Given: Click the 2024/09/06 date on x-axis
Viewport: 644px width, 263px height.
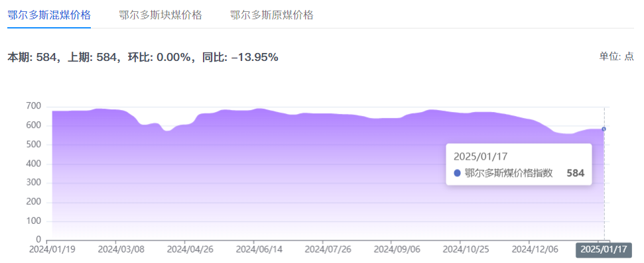Looking at the screenshot, I should tap(391, 250).
